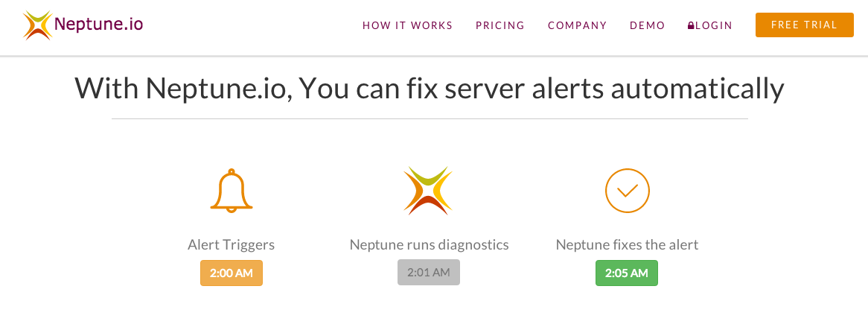Click the large Neptune diagnostics logo icon

[428, 191]
